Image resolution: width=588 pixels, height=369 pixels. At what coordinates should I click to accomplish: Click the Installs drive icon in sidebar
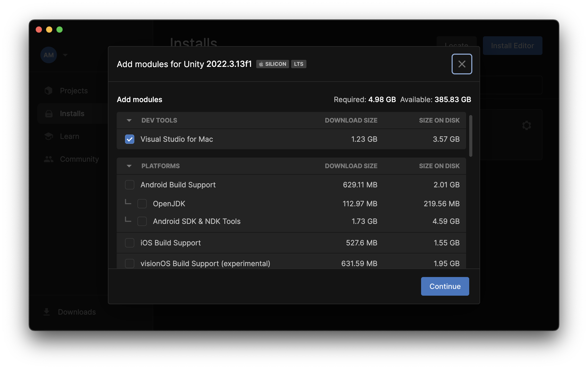pos(49,113)
